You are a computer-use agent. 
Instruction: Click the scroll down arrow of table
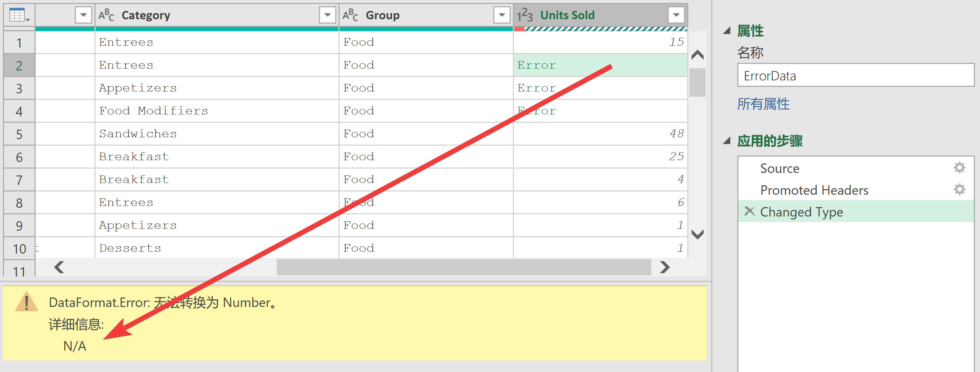click(x=697, y=235)
